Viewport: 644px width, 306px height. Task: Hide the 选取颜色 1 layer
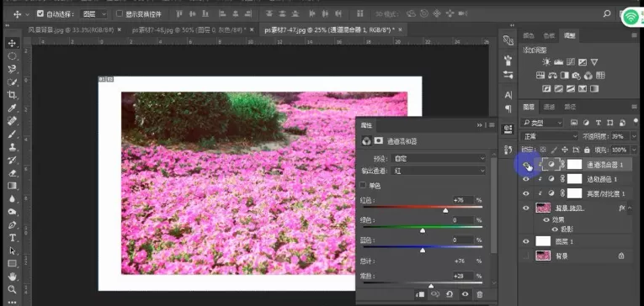(525, 179)
